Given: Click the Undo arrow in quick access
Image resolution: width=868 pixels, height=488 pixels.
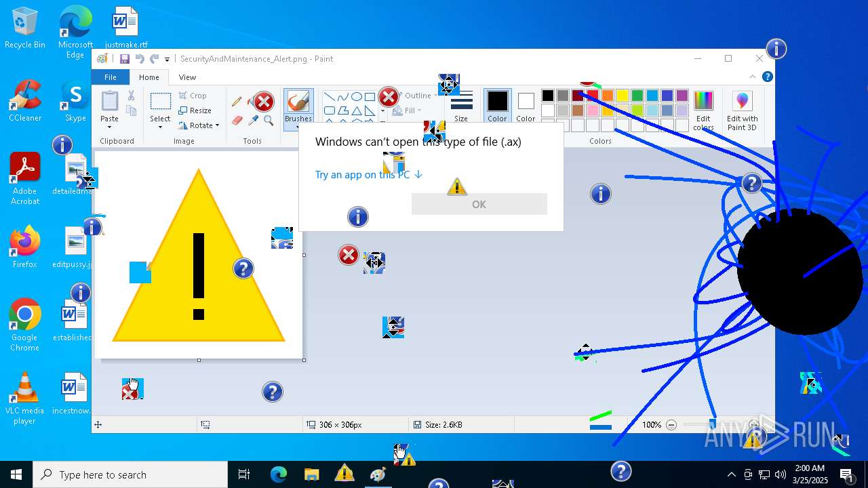Looking at the screenshot, I should [x=140, y=59].
